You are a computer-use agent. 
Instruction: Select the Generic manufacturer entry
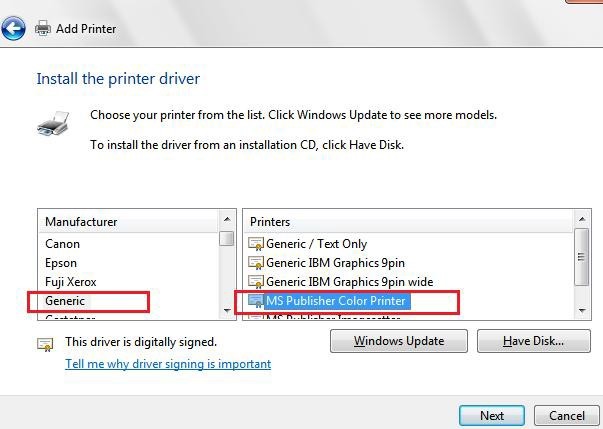[x=66, y=300]
